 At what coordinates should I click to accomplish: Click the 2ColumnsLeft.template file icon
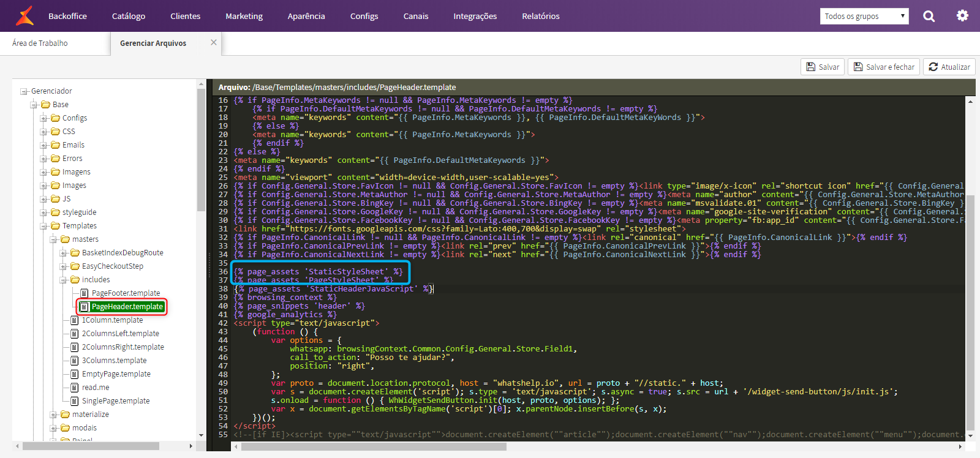(75, 334)
